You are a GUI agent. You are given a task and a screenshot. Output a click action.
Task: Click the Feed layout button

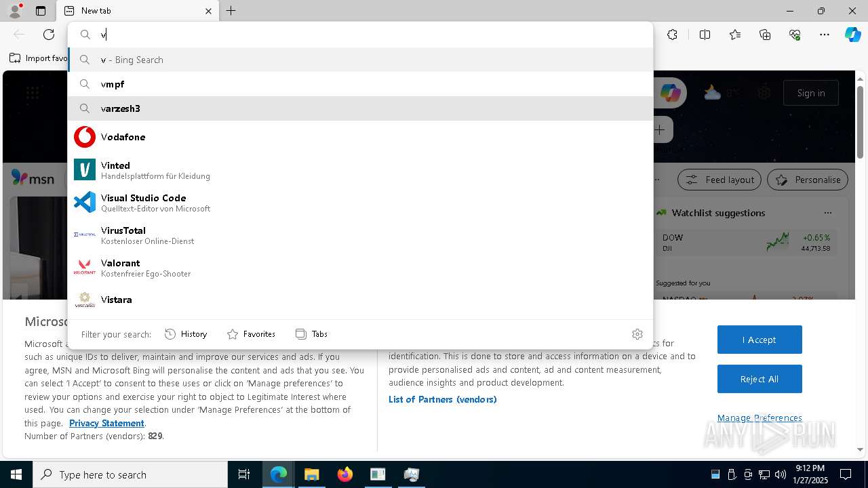pyautogui.click(x=719, y=180)
